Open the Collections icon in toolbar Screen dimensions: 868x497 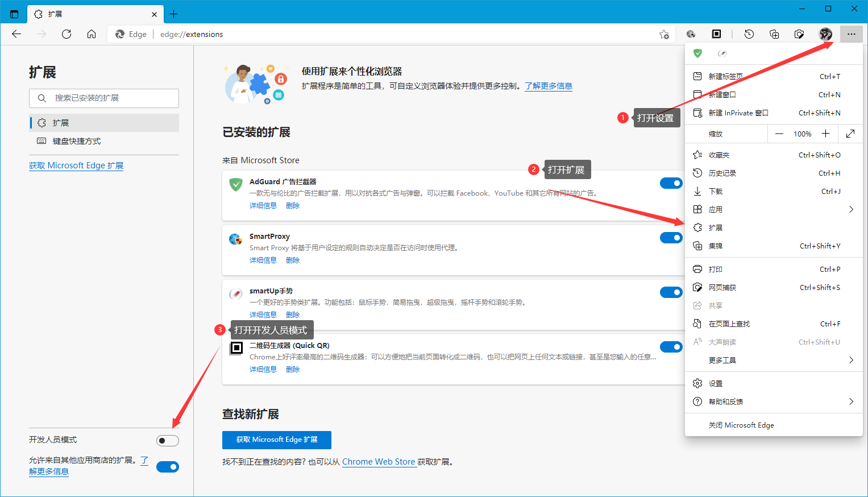(774, 34)
